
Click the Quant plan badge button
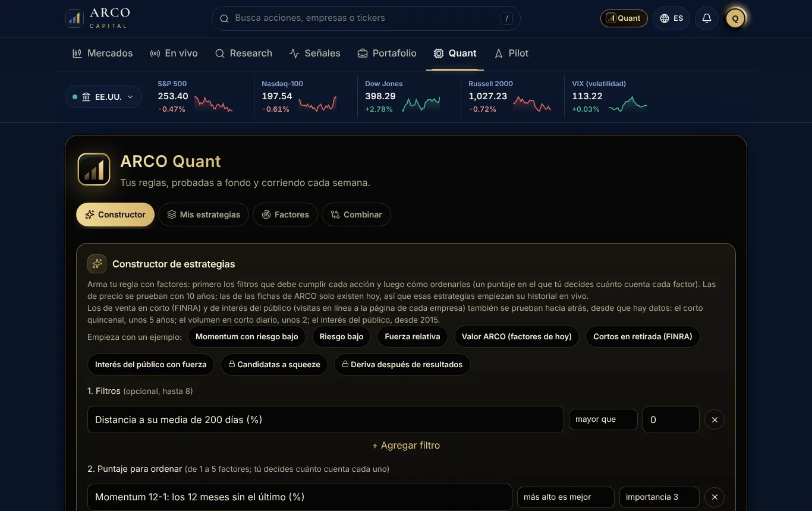pyautogui.click(x=624, y=18)
